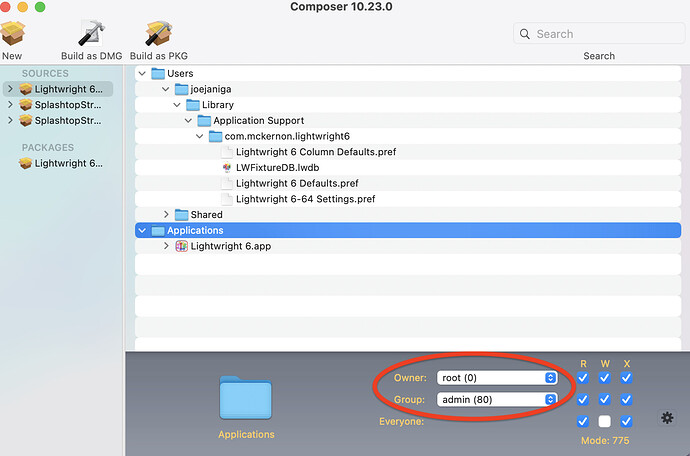Image resolution: width=690 pixels, height=456 pixels.
Task: Click the Lightwright 6.app application icon
Action: [181, 246]
